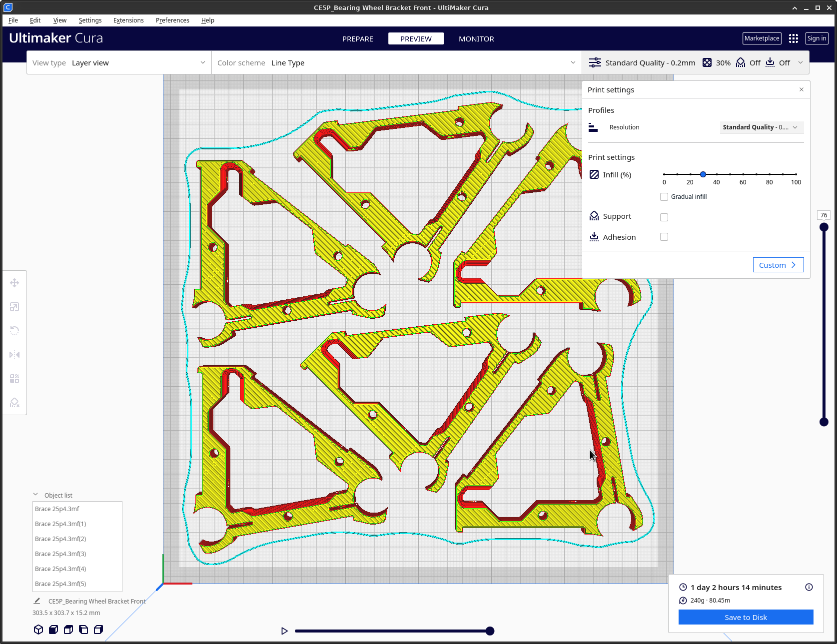837x644 pixels.
Task: Enable Gradual infill checkbox
Action: coord(664,197)
